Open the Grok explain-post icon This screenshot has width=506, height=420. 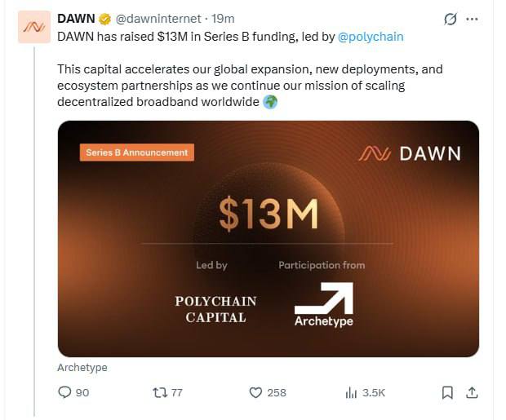coord(448,19)
